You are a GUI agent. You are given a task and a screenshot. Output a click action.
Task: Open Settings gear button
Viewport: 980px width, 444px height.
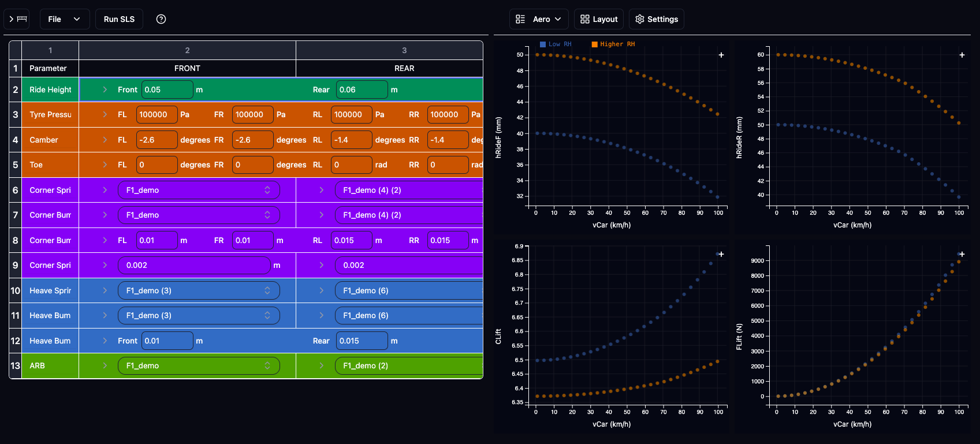pos(657,19)
